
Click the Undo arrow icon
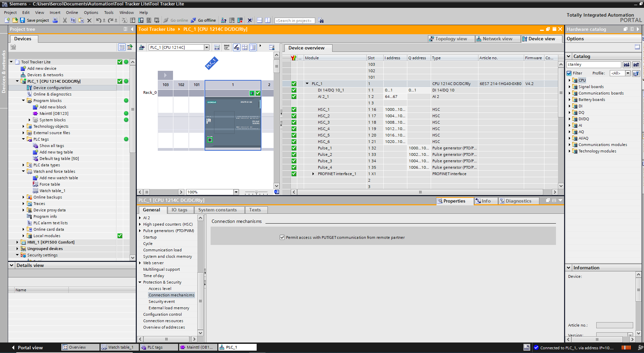click(x=98, y=20)
